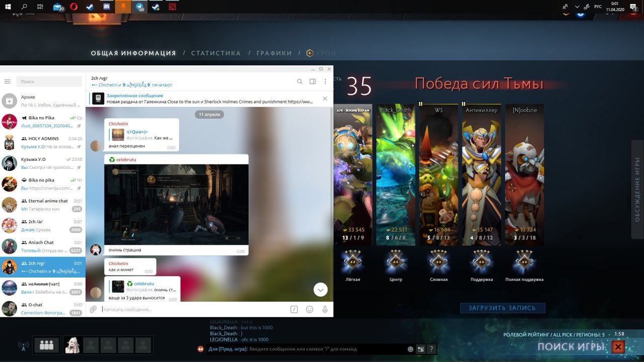Click the 2ch /vg/ chat header title
The image size is (644, 362).
tap(99, 78)
